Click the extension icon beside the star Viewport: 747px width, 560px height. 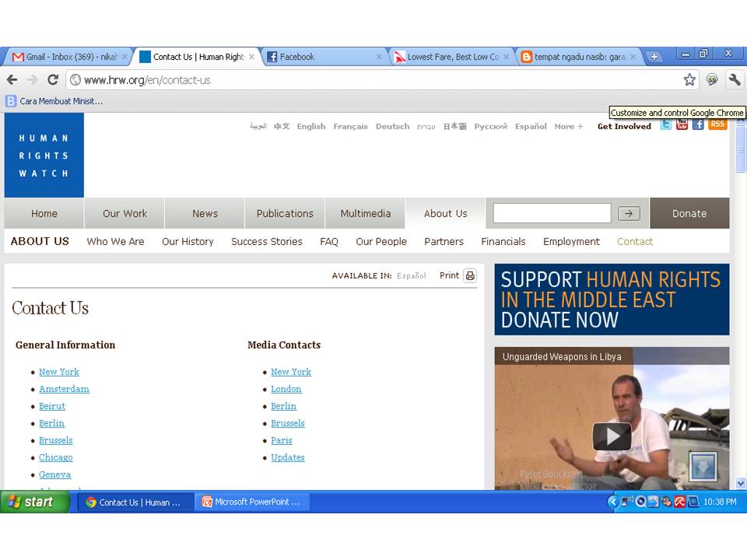(x=712, y=79)
